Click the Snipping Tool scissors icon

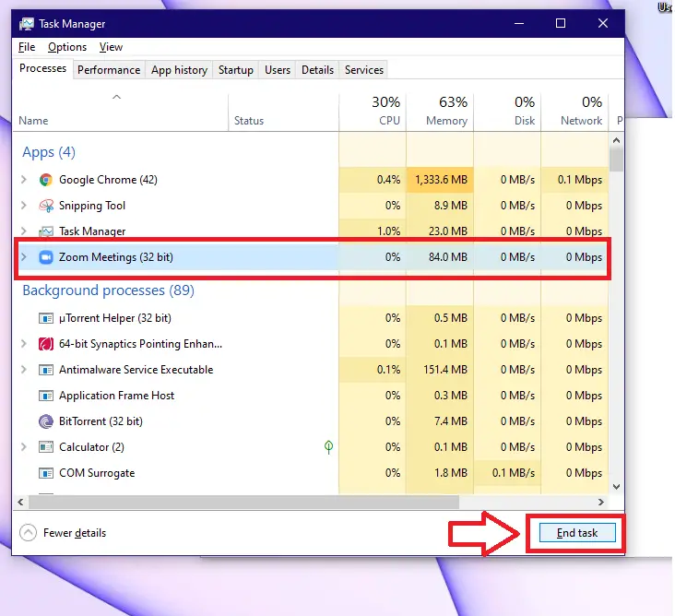pos(45,206)
